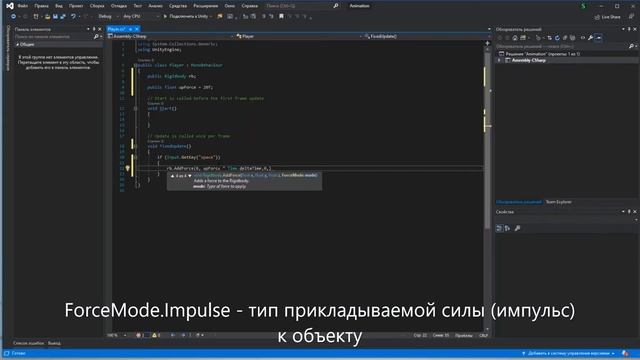The image size is (640, 360).
Task: Open the Окно menu
Action: (229, 6)
